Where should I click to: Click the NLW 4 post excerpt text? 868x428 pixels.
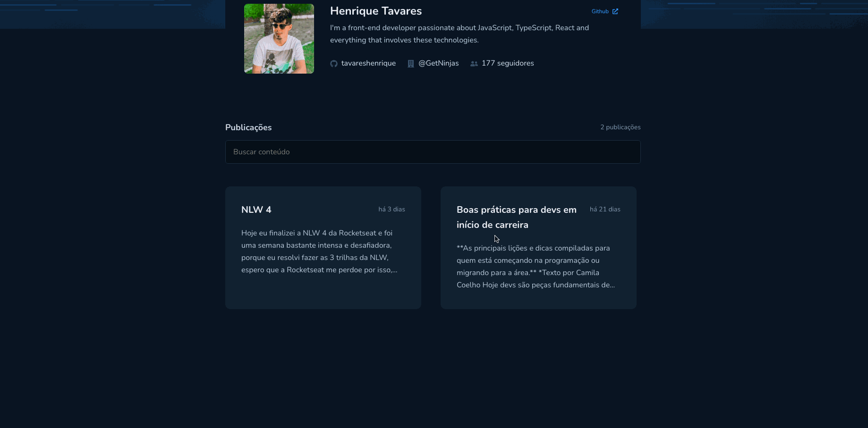[x=320, y=252]
